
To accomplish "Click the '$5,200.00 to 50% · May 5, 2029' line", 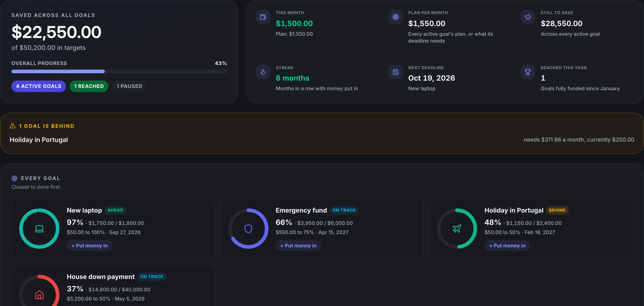I will coord(105,299).
